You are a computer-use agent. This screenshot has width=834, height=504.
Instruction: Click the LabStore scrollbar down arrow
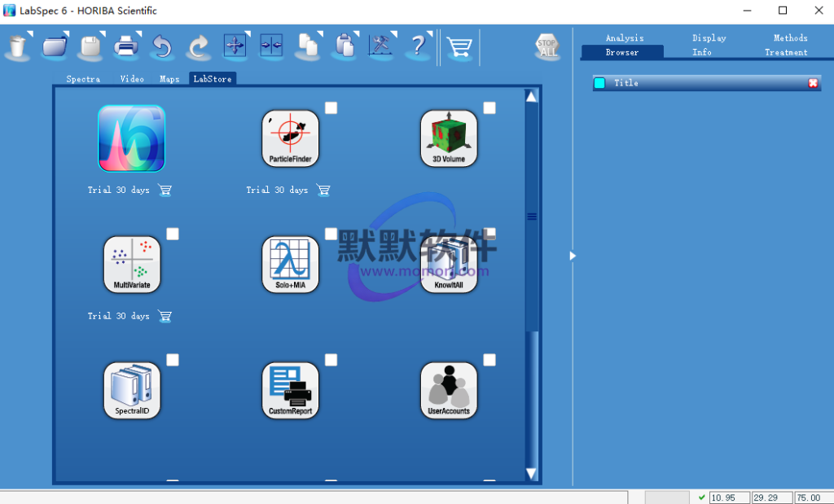click(531, 473)
